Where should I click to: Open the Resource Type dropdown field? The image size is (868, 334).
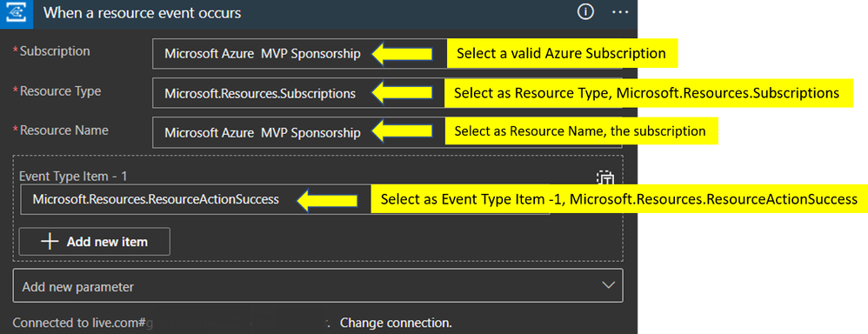[x=387, y=93]
